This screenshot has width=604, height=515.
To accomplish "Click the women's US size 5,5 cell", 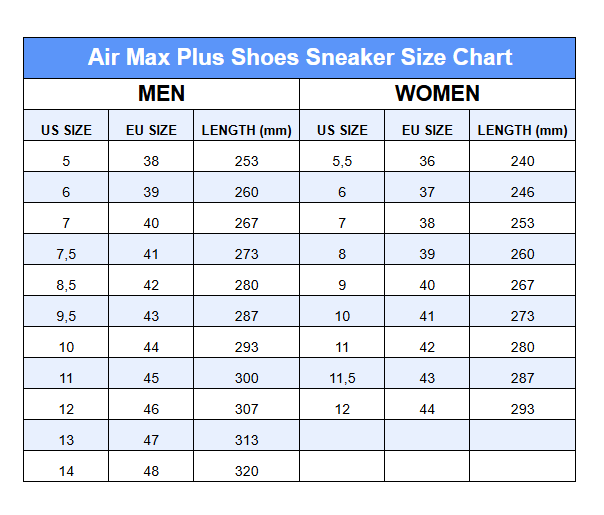I will coord(342,161).
